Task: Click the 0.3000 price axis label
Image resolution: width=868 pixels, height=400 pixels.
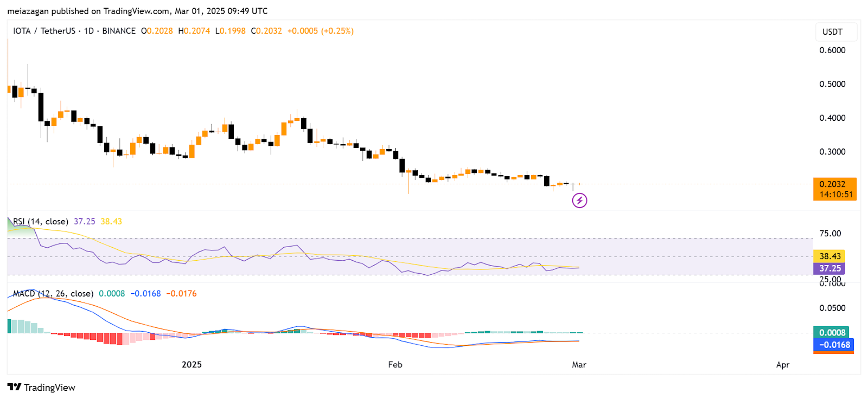Action: [x=832, y=152]
